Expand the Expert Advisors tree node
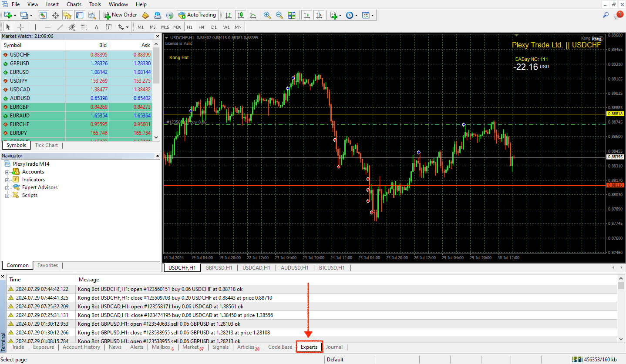This screenshot has width=626, height=364. (x=7, y=187)
